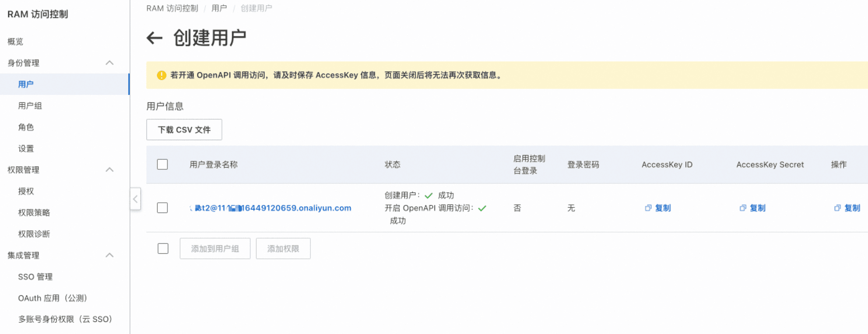Open 多账号身份权限（云 SSO）
This screenshot has width=868, height=334.
65,319
